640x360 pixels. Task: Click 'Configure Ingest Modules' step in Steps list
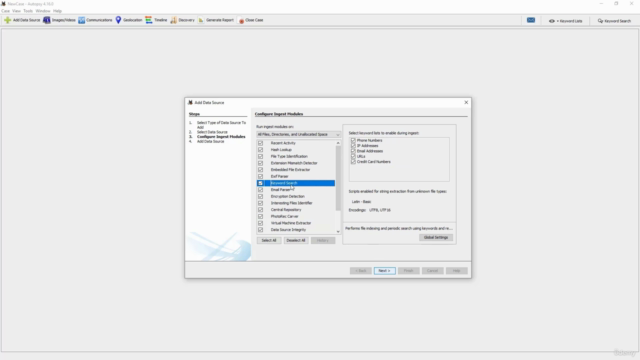click(221, 137)
